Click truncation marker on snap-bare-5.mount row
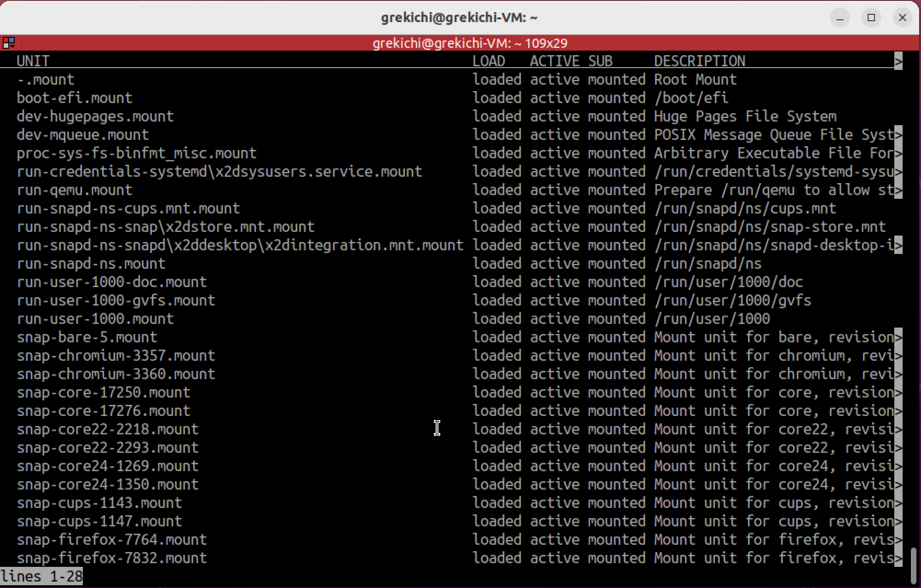921x588 pixels. click(898, 337)
